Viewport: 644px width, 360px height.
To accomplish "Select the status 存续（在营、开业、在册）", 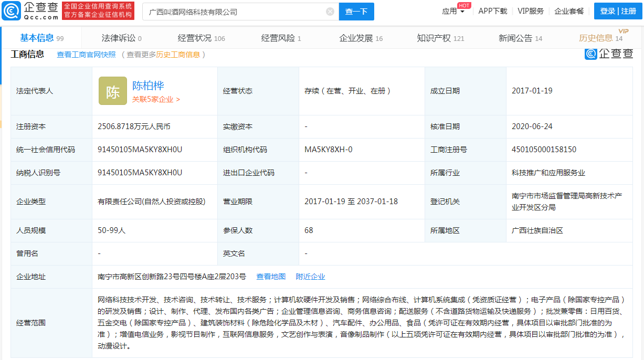I will pyautogui.click(x=348, y=91).
